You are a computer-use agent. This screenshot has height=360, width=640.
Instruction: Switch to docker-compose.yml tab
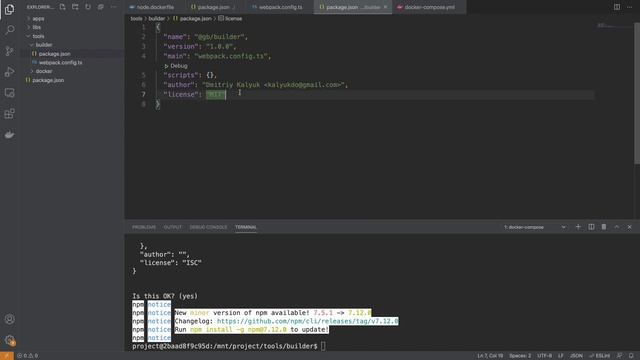coord(429,7)
